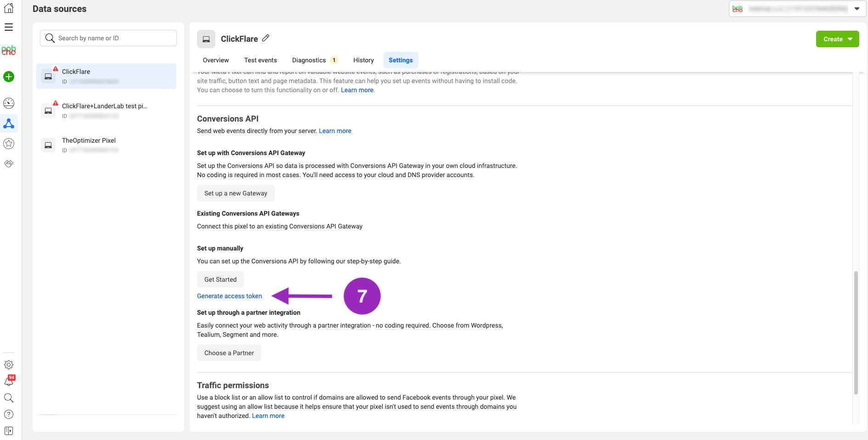Viewport: 868px width, 440px height.
Task: Open Learn more link about automatic events
Action: (357, 90)
